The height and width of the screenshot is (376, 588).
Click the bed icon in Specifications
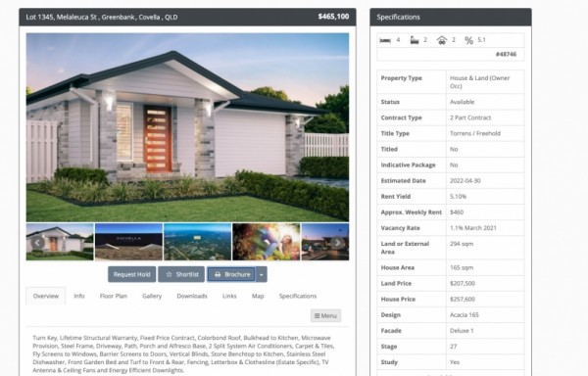coord(385,40)
